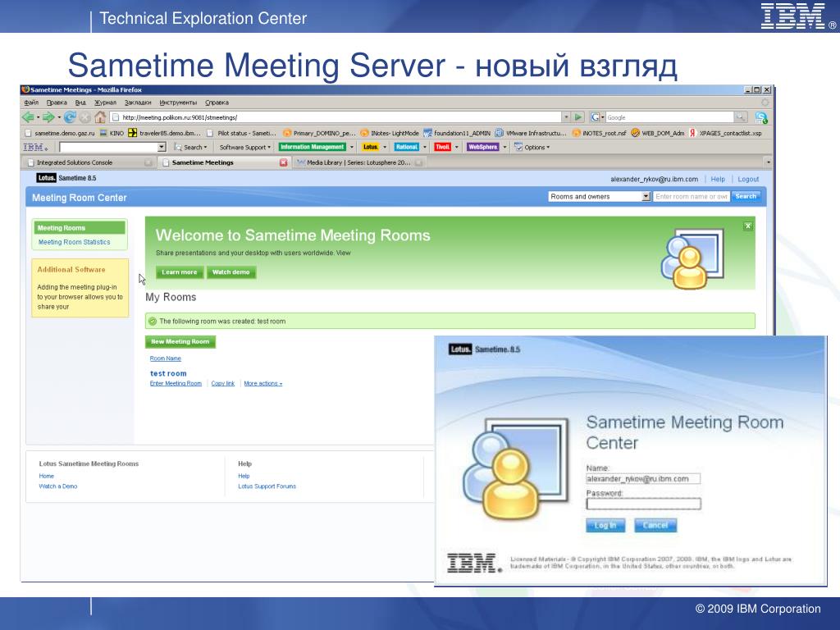Open the Файл menu
This screenshot has width=840, height=630.
(31, 103)
